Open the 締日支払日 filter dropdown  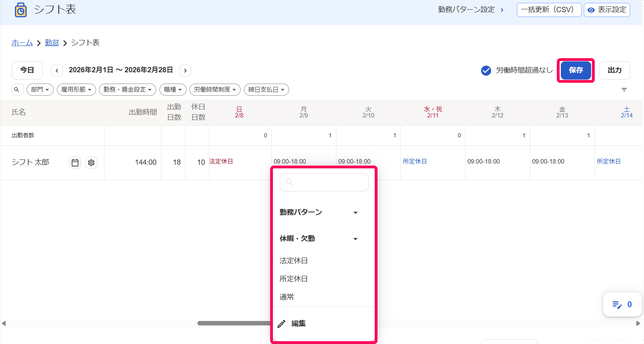click(x=266, y=90)
